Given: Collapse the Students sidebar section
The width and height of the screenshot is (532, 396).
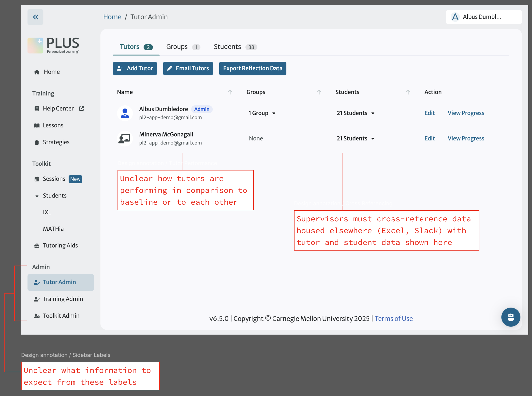Looking at the screenshot, I should (x=37, y=196).
